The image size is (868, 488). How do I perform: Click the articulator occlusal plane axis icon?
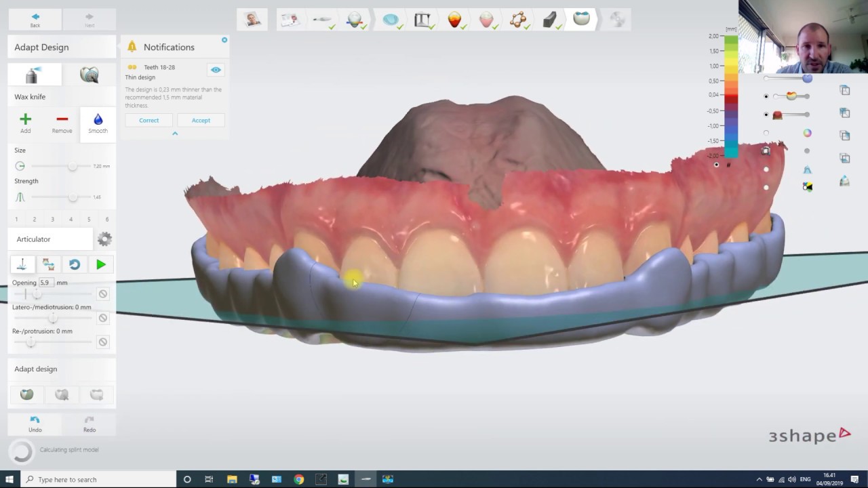point(22,264)
